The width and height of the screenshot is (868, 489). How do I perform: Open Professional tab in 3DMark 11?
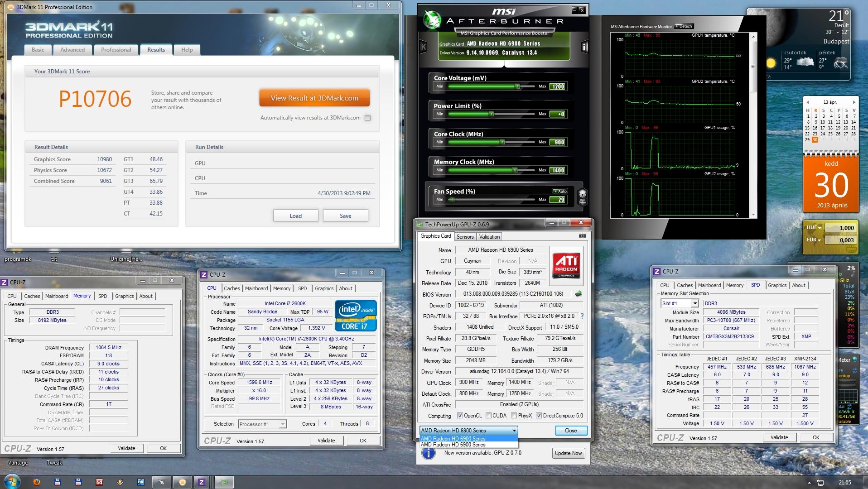point(116,50)
